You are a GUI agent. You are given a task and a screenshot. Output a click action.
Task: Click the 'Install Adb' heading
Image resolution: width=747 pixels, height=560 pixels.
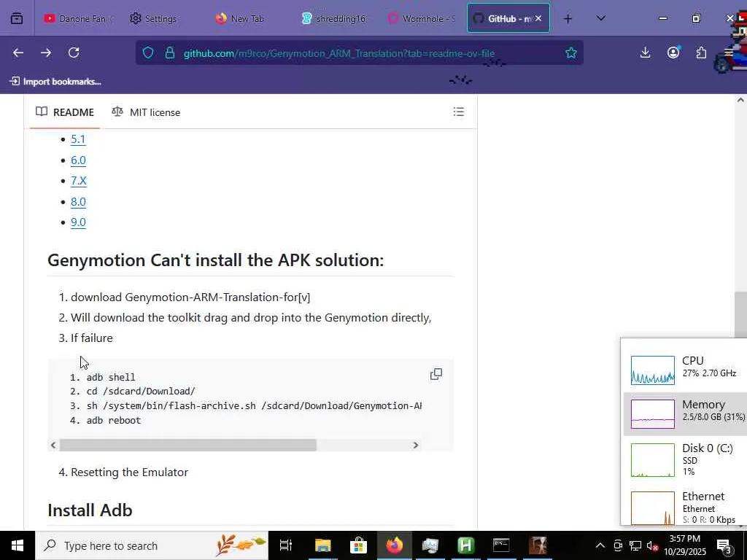[90, 510]
